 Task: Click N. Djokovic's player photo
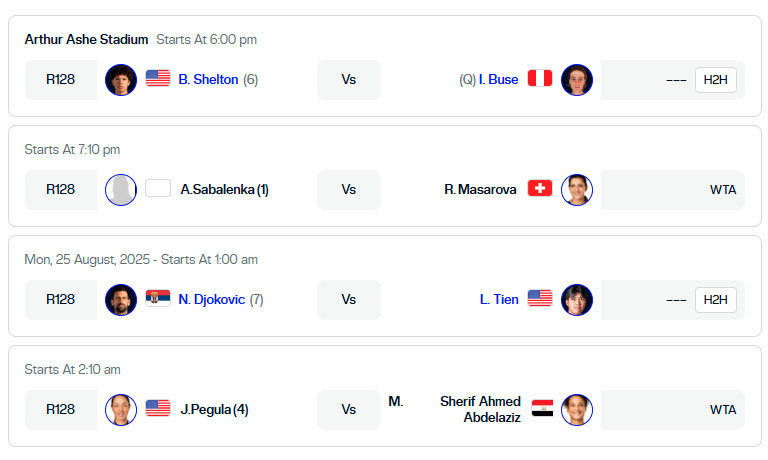point(121,300)
